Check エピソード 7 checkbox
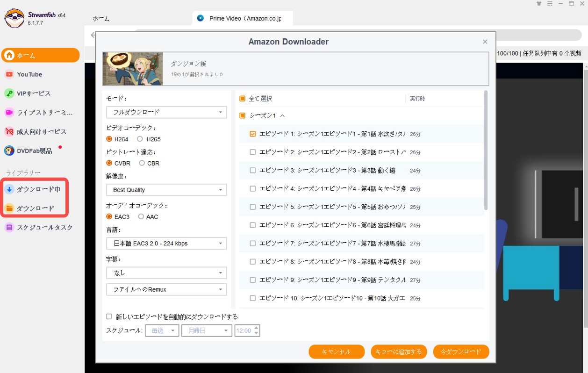The height and width of the screenshot is (373, 588). tap(252, 243)
